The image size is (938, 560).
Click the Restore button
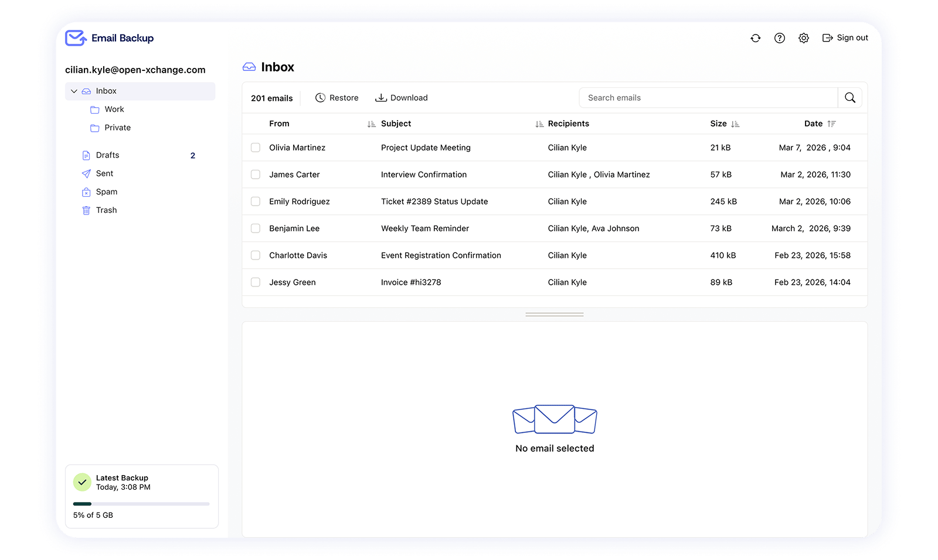coord(337,98)
